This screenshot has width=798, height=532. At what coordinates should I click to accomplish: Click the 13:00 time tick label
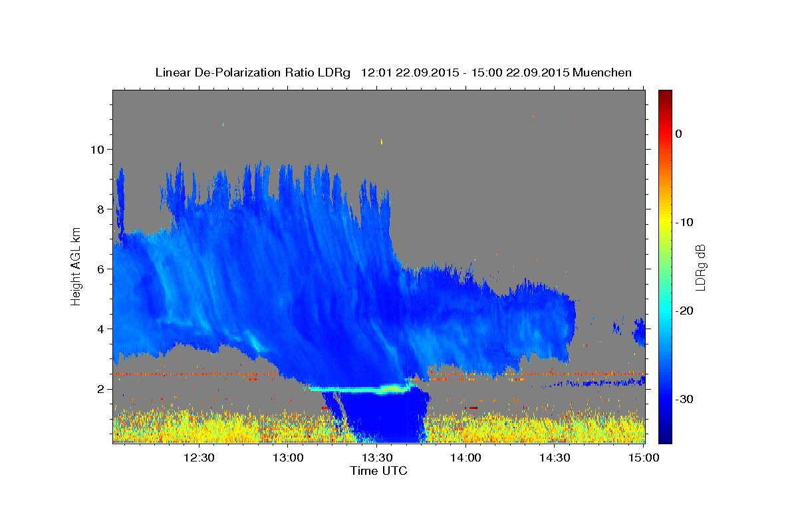(x=288, y=458)
